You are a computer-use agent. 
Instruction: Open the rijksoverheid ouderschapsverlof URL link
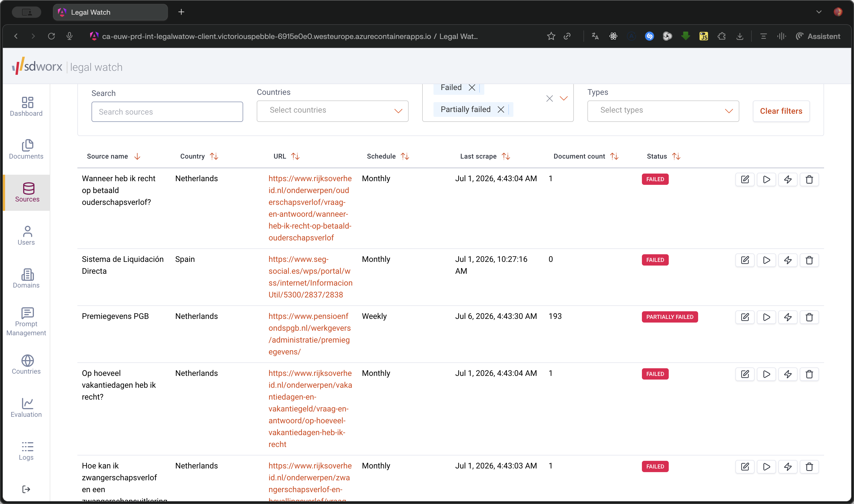tap(310, 208)
